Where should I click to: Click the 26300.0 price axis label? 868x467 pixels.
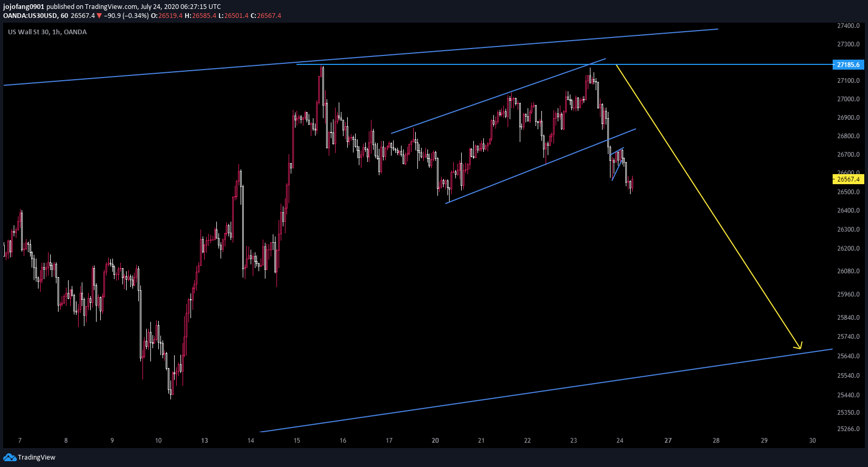tap(848, 230)
